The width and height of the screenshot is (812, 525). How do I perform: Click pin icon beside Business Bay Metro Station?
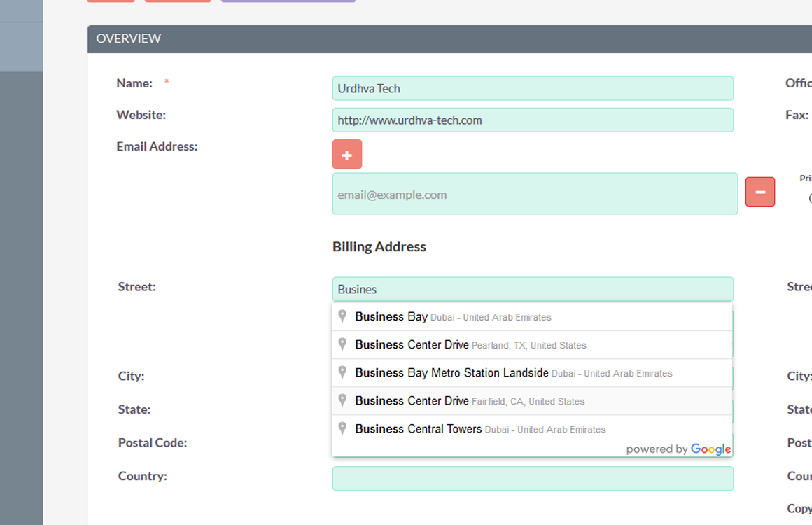tap(342, 372)
